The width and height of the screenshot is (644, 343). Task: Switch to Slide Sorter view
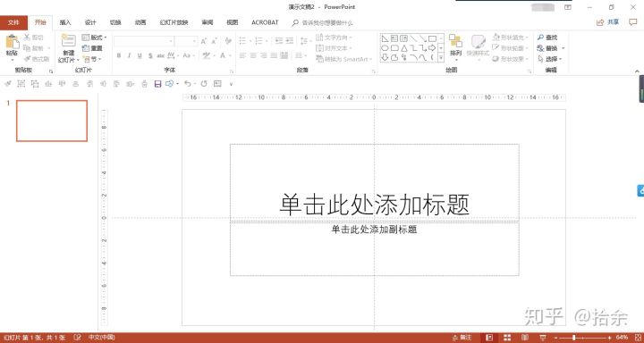[507, 338]
